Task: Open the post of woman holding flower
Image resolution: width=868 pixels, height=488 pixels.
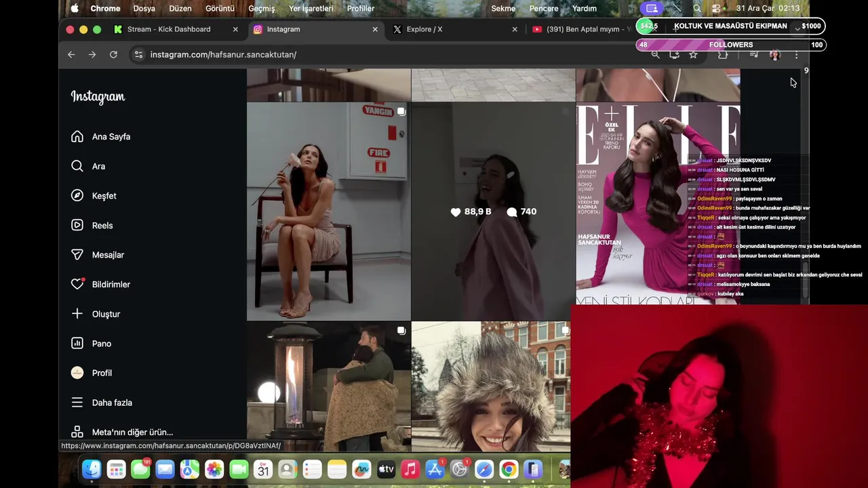Action: pyautogui.click(x=329, y=211)
